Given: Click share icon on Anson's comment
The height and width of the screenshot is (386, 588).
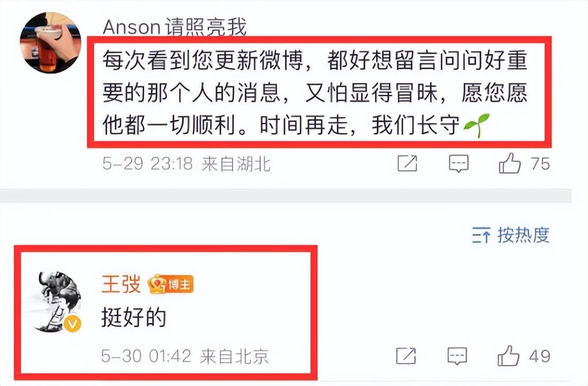Looking at the screenshot, I should pyautogui.click(x=407, y=163).
